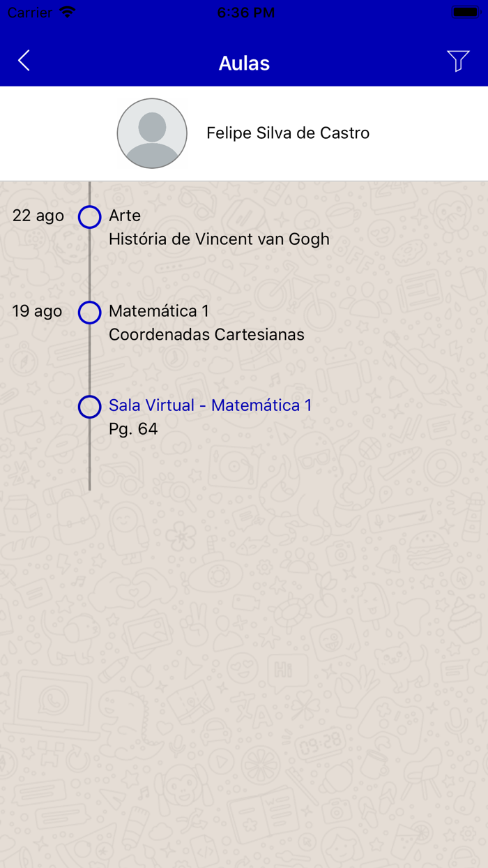Image resolution: width=488 pixels, height=868 pixels.
Task: Tap the Aulas header title
Action: 244,63
